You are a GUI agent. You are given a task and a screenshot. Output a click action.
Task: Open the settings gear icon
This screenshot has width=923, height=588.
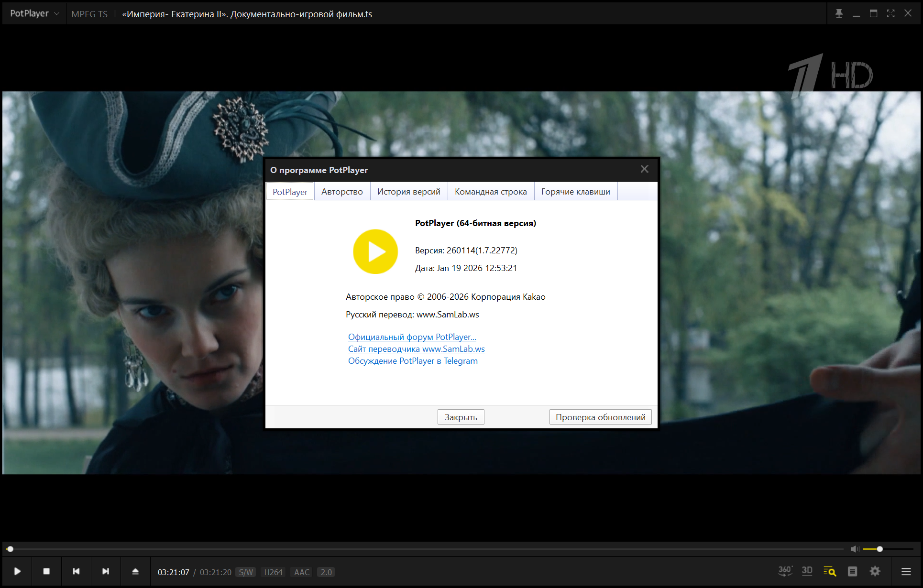click(875, 571)
